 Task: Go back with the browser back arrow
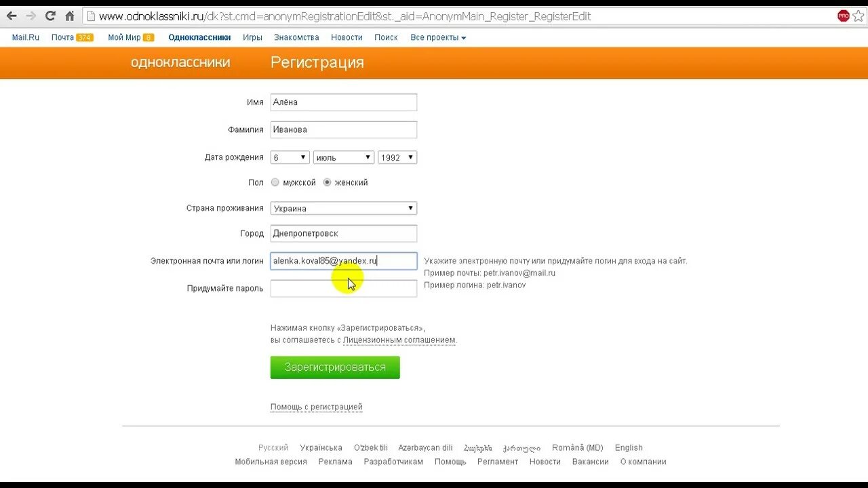pos(12,16)
